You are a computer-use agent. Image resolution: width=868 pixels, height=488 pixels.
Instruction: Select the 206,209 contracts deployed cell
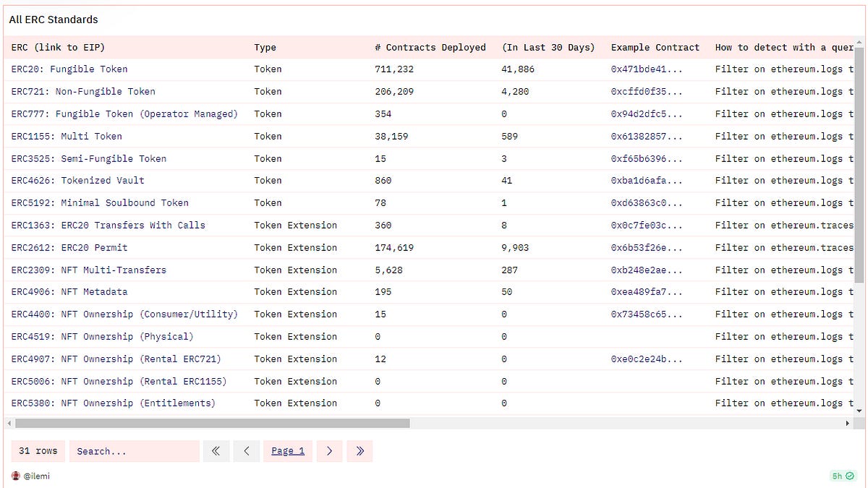tap(394, 92)
